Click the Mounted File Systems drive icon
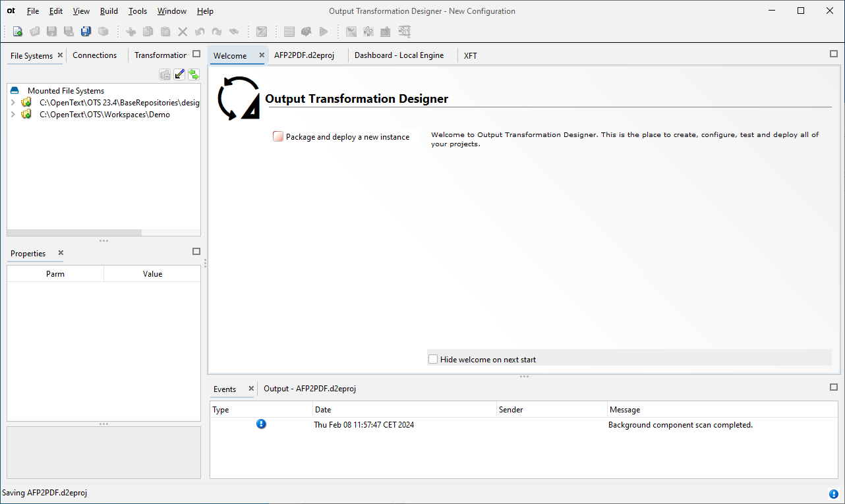Viewport: 845px width, 504px height. click(x=15, y=91)
